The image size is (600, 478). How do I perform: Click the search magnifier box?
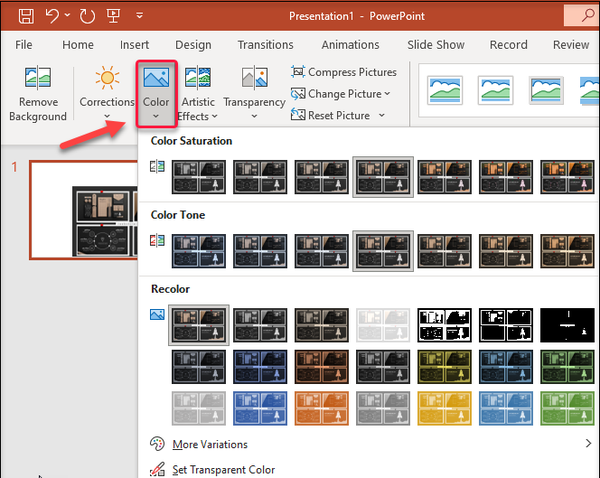point(582,16)
